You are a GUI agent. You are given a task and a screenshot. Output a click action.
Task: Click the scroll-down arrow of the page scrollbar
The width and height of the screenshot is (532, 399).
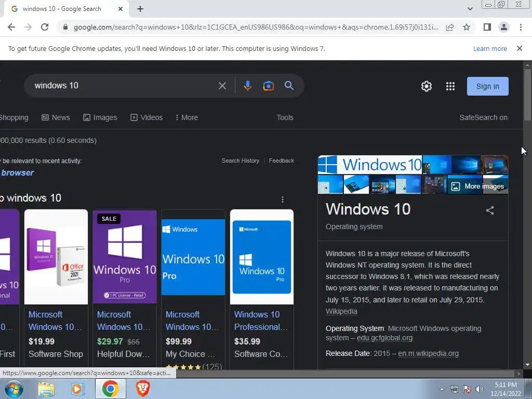[528, 365]
